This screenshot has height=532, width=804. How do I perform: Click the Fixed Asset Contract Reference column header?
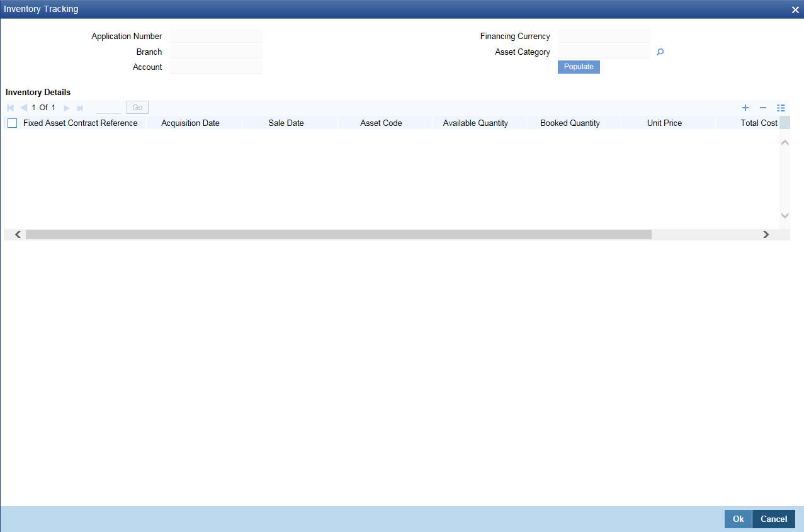80,123
